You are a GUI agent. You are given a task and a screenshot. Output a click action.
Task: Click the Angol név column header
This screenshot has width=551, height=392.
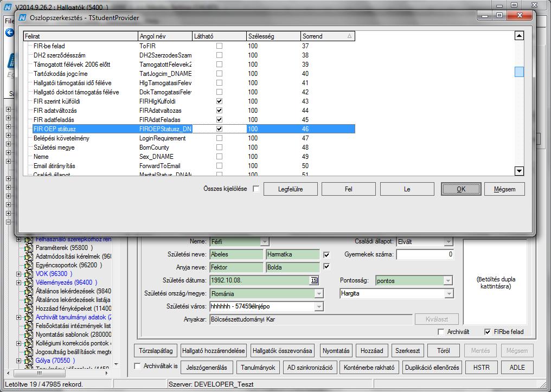165,36
